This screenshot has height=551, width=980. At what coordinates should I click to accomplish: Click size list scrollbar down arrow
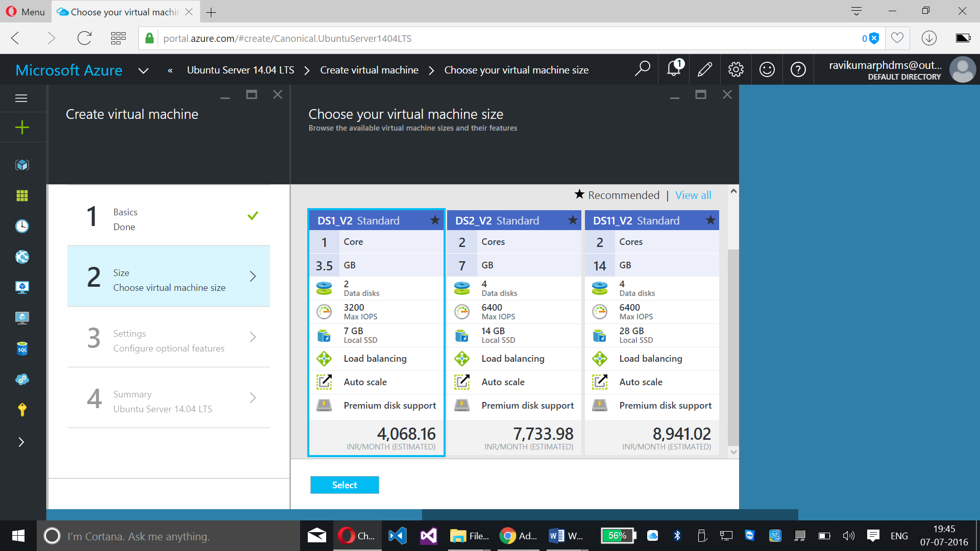[733, 452]
